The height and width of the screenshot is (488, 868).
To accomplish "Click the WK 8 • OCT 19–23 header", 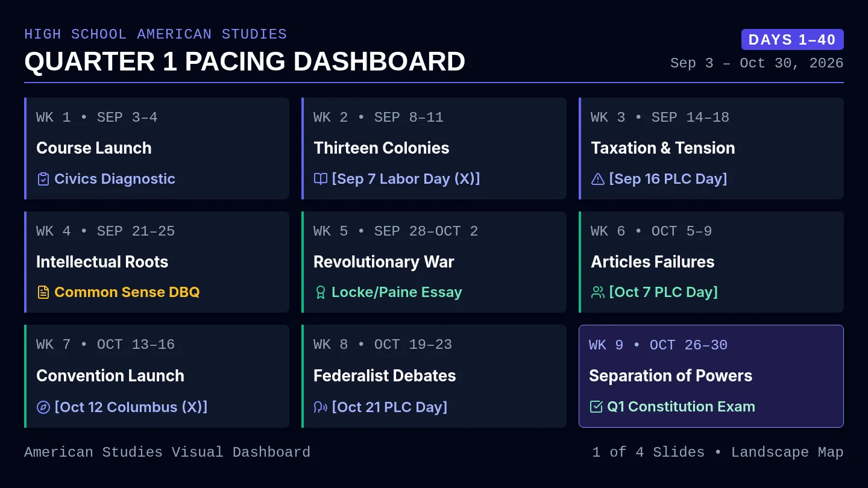I will [x=383, y=345].
